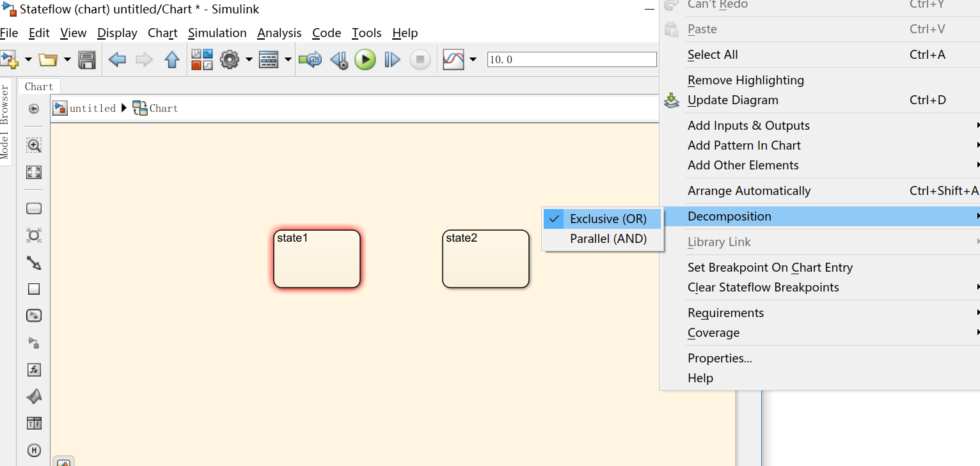Activate the Zoom magnifier tool
Image resolution: width=980 pixels, height=466 pixels.
pos(33,145)
